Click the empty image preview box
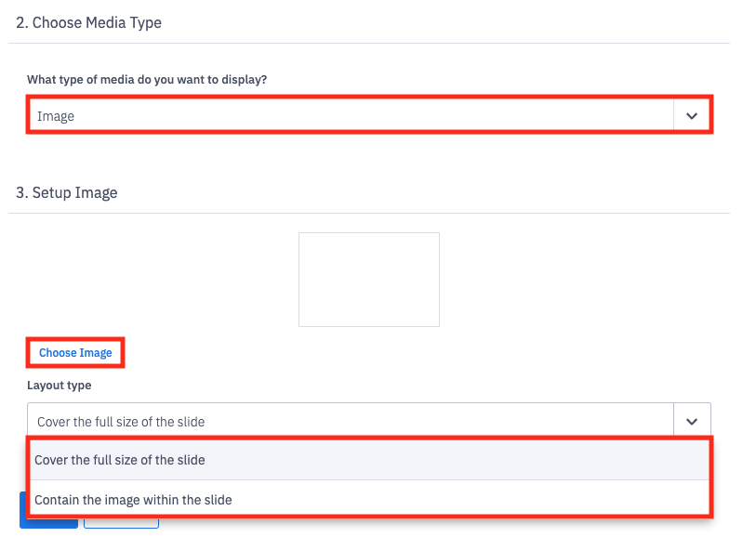Viewport: 756px width, 550px height. pyautogui.click(x=369, y=280)
